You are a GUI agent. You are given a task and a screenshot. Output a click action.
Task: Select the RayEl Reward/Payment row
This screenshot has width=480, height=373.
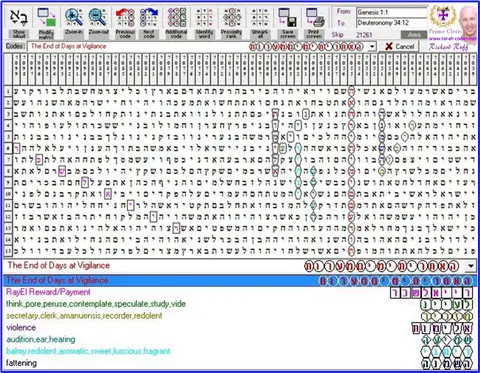pyautogui.click(x=240, y=292)
